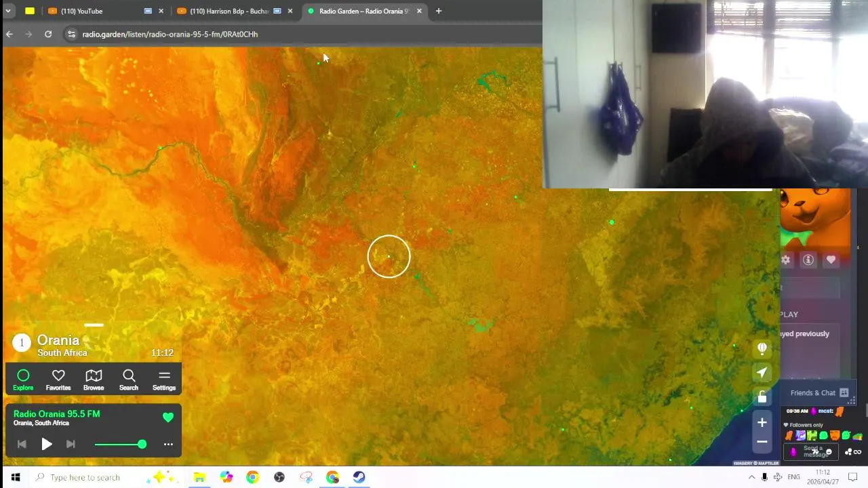Open OBS Studio from the taskbar

pos(279,477)
